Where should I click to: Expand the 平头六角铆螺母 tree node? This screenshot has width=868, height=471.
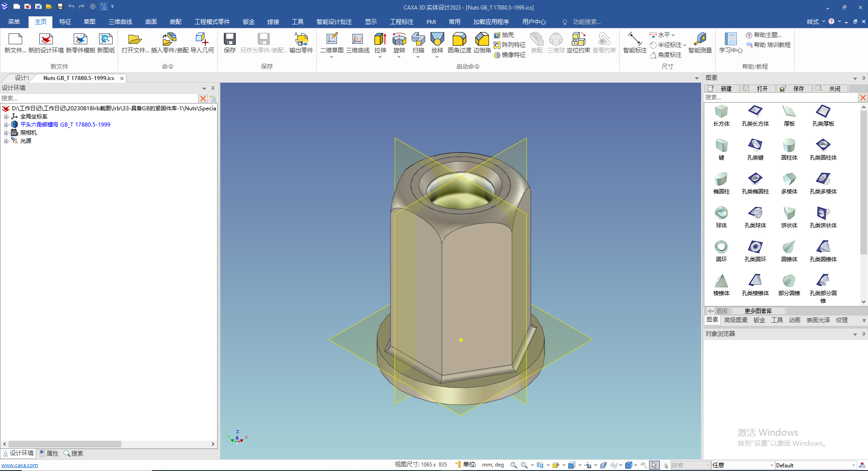pos(6,125)
